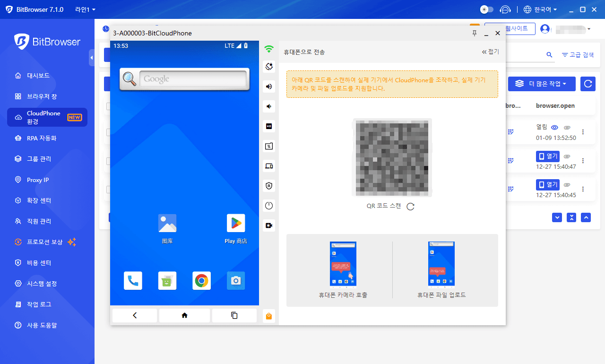Raise the CloudPhone volume
Image resolution: width=605 pixels, height=364 pixels.
point(269,87)
